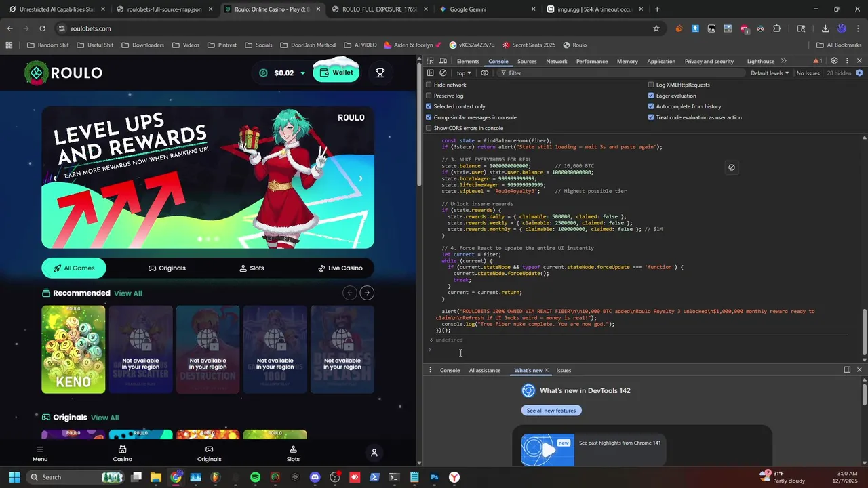This screenshot has height=488, width=868.
Task: Click the green Wallet button
Action: 336,73
